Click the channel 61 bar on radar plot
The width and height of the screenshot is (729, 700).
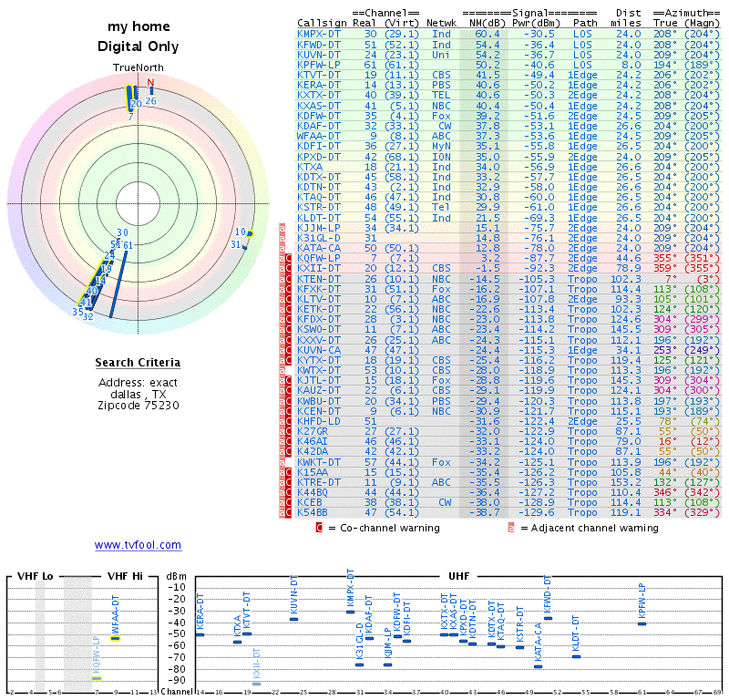point(118,284)
